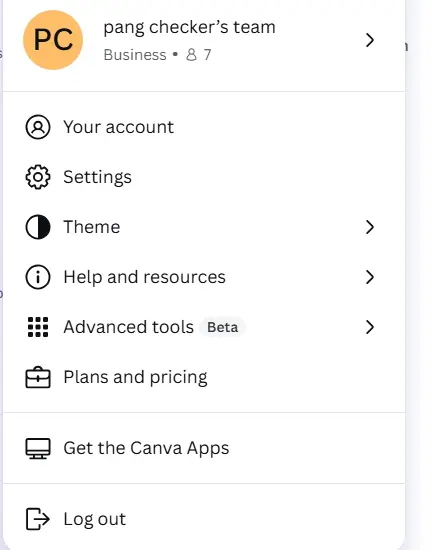Click the Plans and pricing briefcase icon

[x=38, y=377]
